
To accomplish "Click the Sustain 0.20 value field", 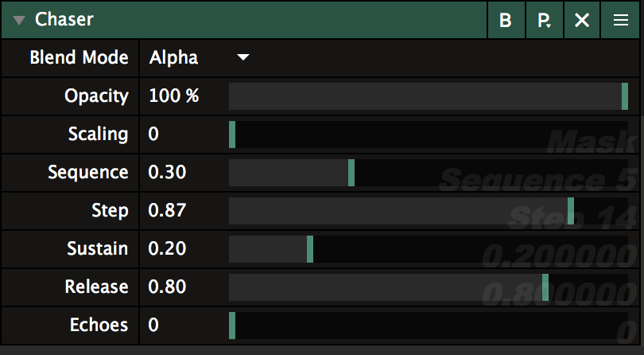I will 168,249.
